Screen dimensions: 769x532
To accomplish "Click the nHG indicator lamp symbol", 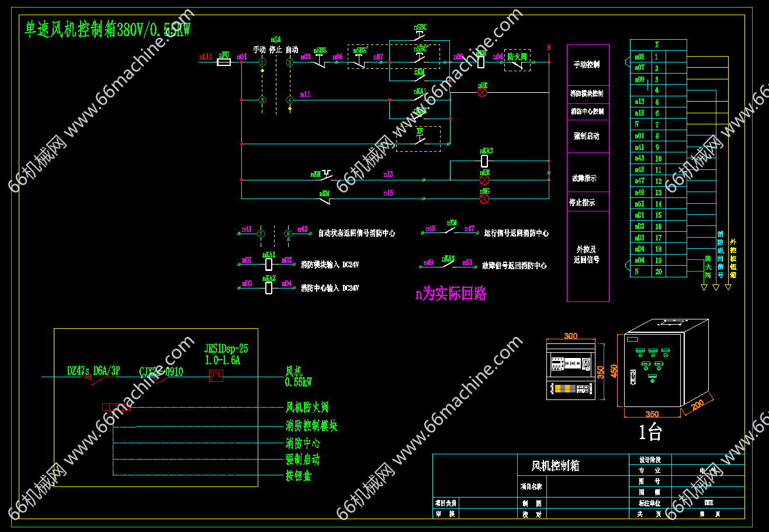I will click(x=484, y=199).
